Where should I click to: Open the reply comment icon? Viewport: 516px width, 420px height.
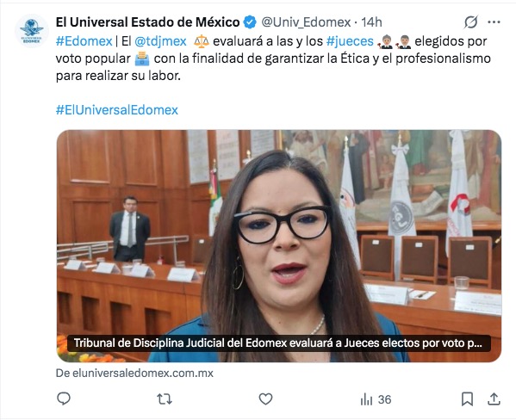coord(64,399)
